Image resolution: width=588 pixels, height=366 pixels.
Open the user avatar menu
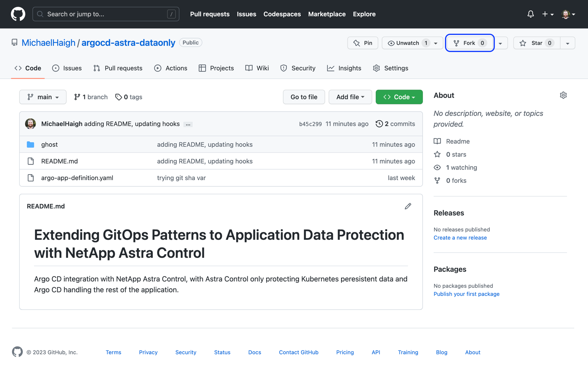(x=568, y=14)
